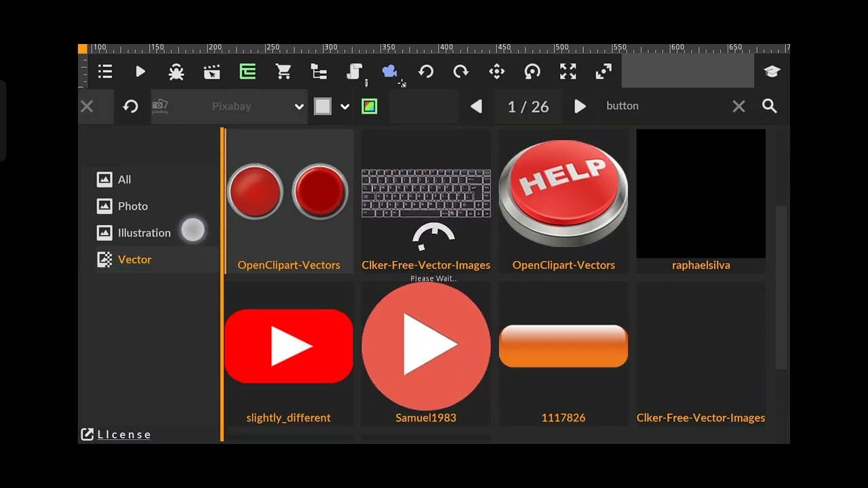Click the green-framed colorful image icon
This screenshot has height=488, width=868.
pos(370,106)
